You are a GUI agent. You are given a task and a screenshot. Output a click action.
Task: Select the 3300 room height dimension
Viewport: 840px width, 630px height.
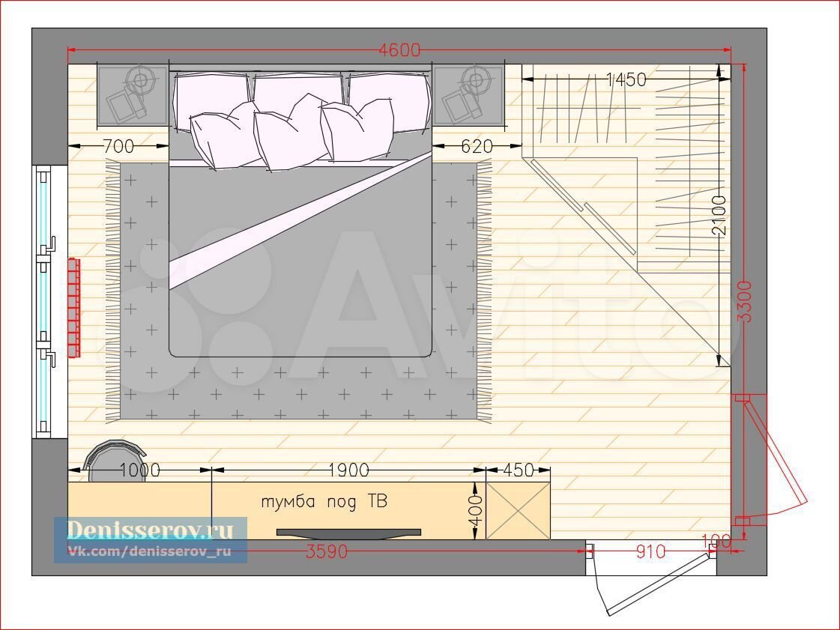click(743, 301)
